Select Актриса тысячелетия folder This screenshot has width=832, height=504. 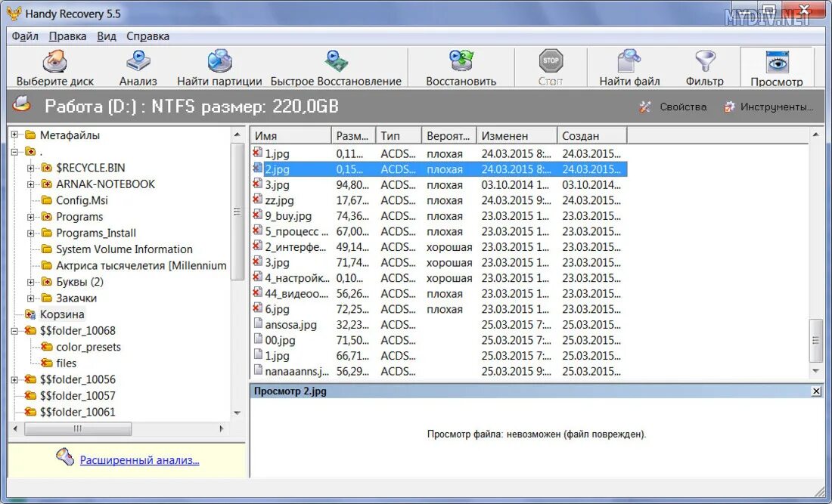(141, 265)
